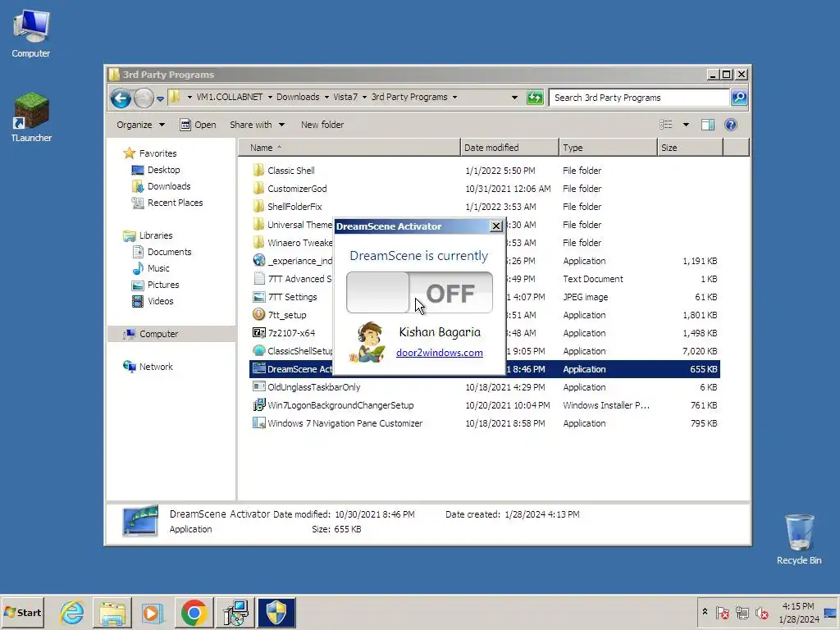The height and width of the screenshot is (630, 840).
Task: Refresh the 3rd Party Programs folder
Action: [535, 98]
